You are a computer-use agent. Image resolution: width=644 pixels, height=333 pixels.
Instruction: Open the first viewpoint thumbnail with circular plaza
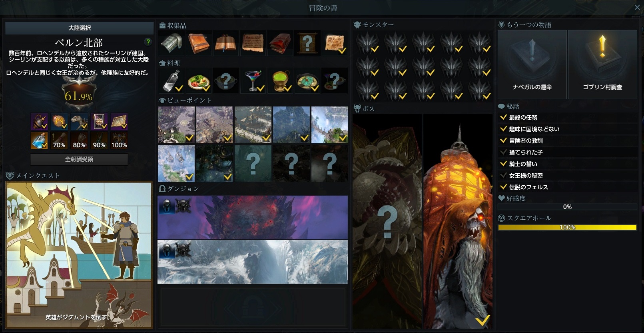point(176,125)
